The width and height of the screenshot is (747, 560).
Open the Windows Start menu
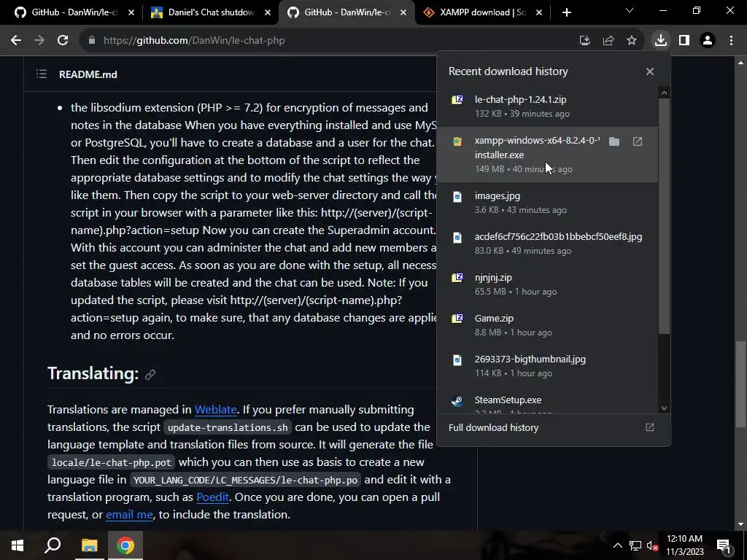click(18, 545)
